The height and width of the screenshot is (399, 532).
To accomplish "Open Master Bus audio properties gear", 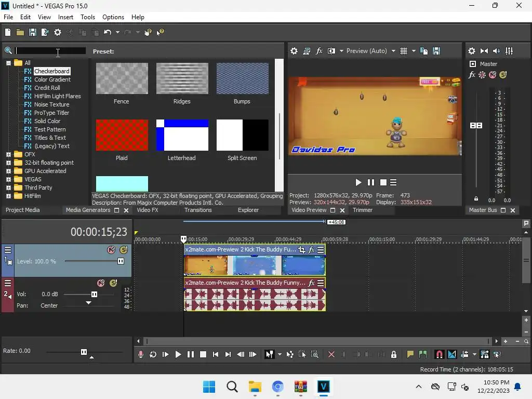I will click(x=472, y=51).
